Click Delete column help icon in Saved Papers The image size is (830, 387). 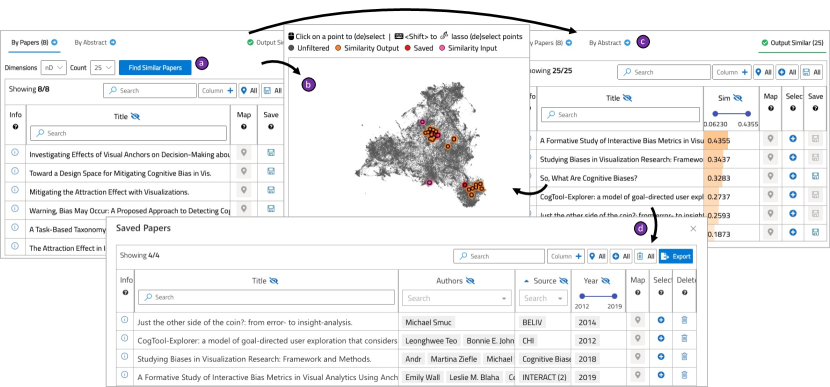pos(684,292)
